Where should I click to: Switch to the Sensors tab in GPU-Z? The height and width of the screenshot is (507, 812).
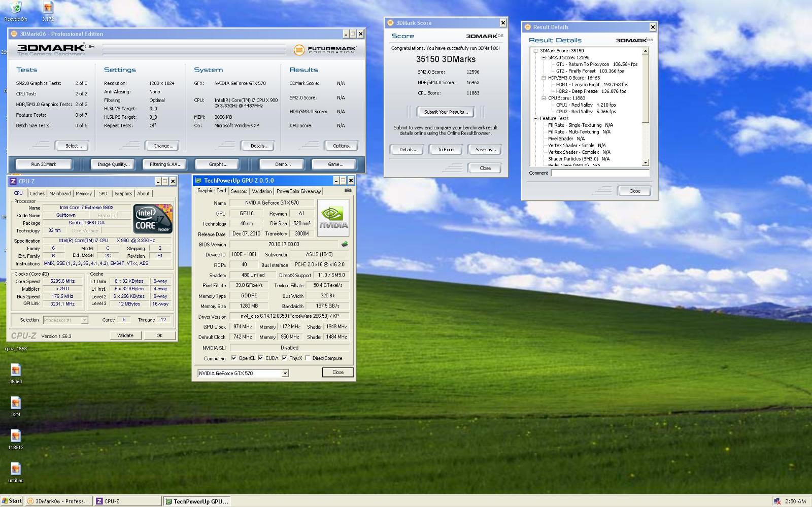239,191
